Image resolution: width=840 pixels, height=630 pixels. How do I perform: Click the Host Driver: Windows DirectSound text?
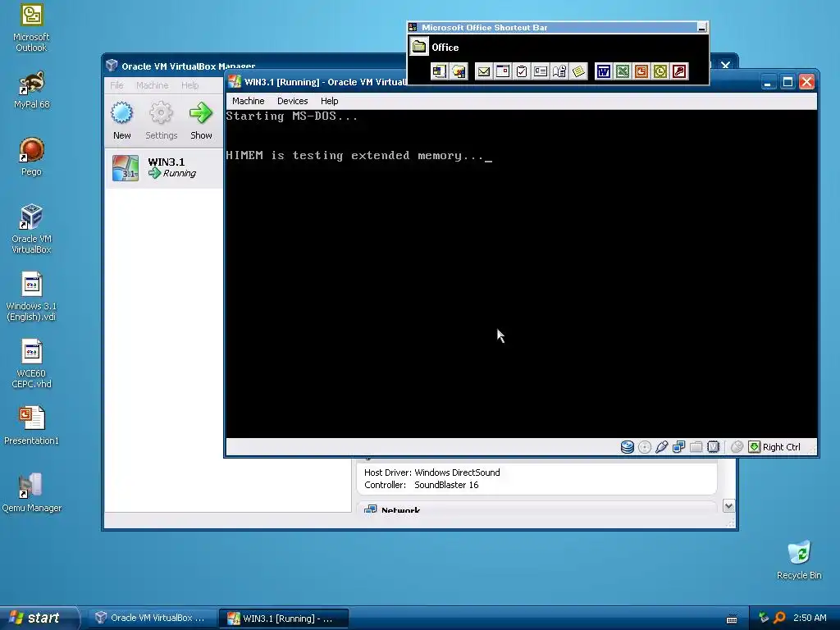(x=431, y=472)
